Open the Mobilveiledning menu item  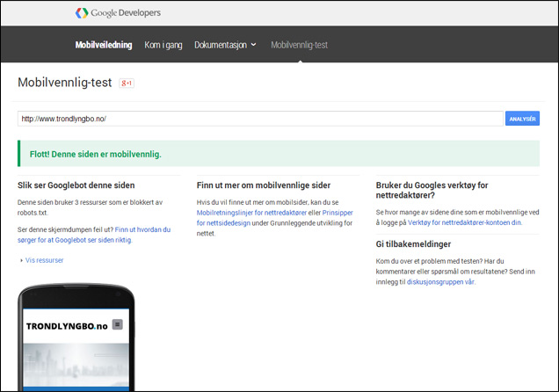104,45
